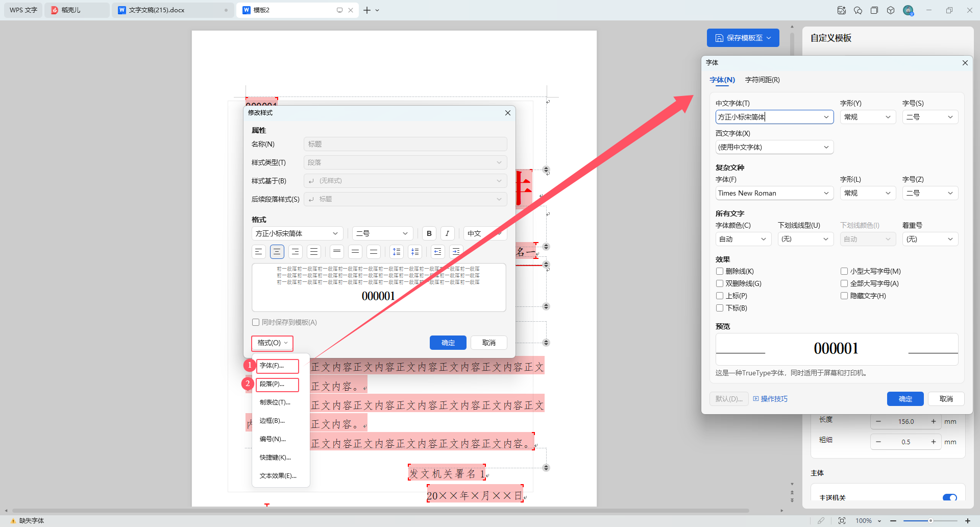Viewport: 980px width, 527px height.
Task: Open the chat bubbles icon in title bar
Action: tap(858, 10)
